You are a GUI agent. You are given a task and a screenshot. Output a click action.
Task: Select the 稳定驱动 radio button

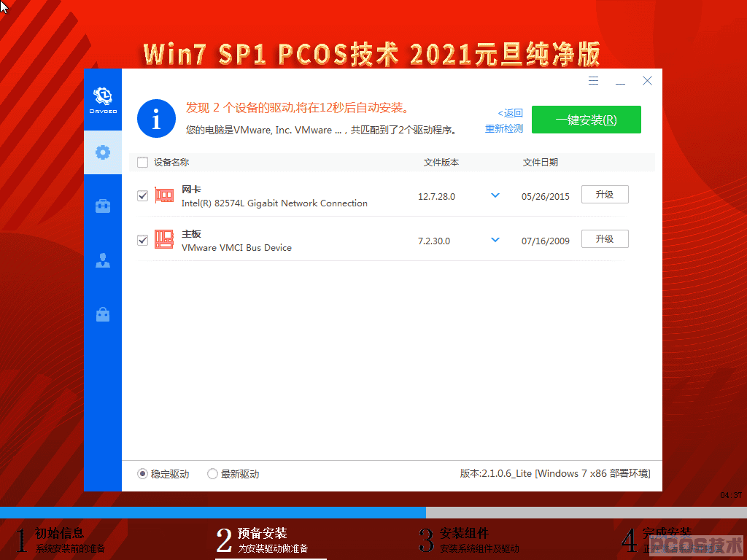pyautogui.click(x=142, y=474)
